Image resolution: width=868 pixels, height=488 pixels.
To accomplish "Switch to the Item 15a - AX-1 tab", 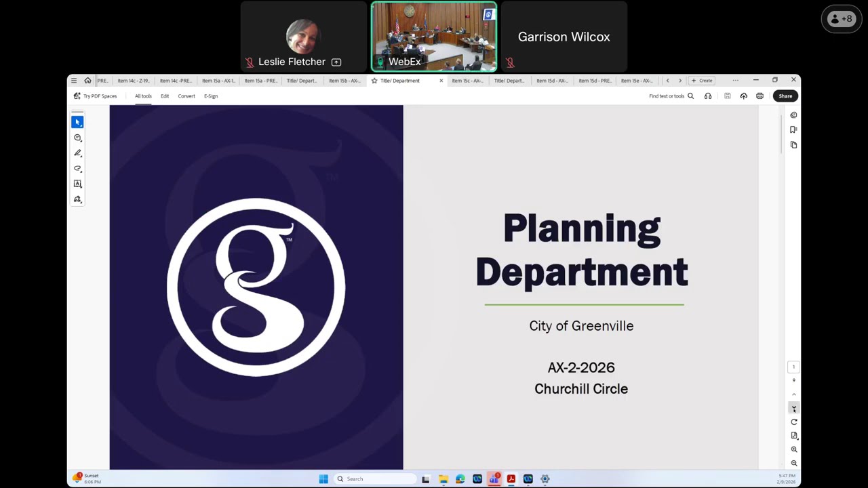I will 218,81.
